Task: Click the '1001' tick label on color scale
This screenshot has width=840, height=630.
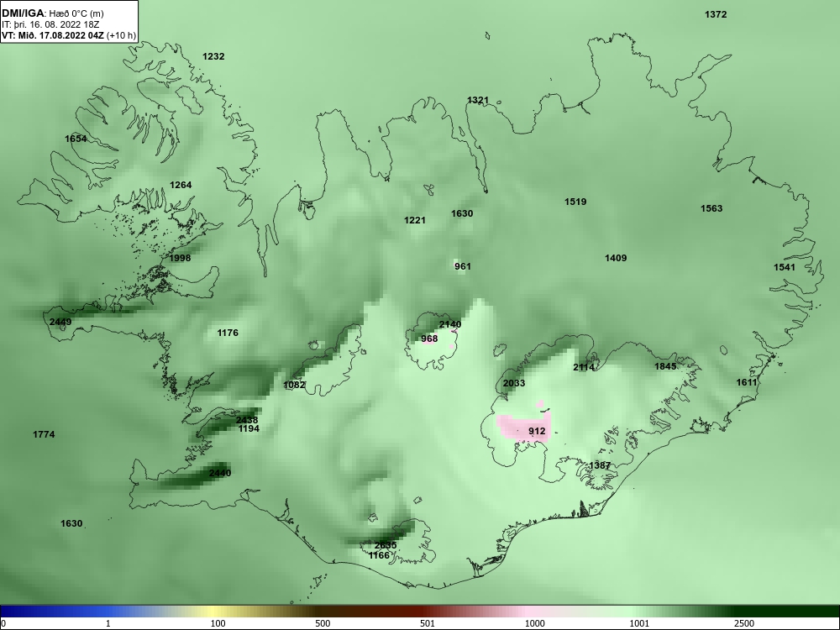Action: click(x=639, y=623)
